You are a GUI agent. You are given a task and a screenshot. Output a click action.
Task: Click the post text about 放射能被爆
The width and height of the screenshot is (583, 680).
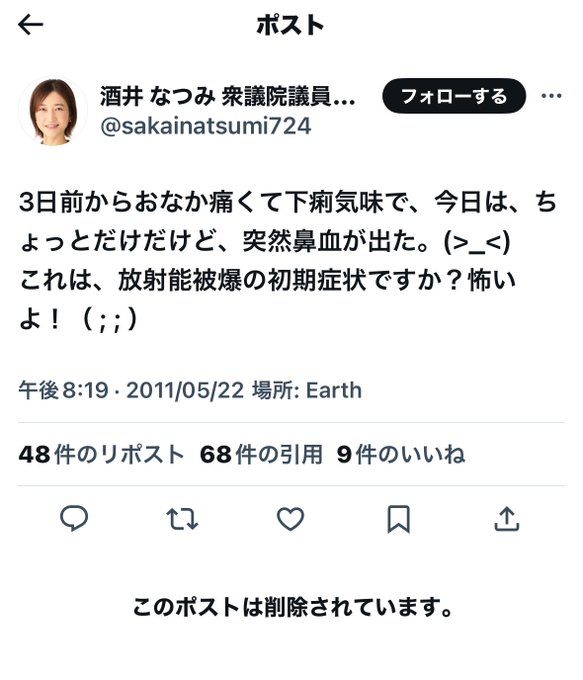click(x=288, y=261)
